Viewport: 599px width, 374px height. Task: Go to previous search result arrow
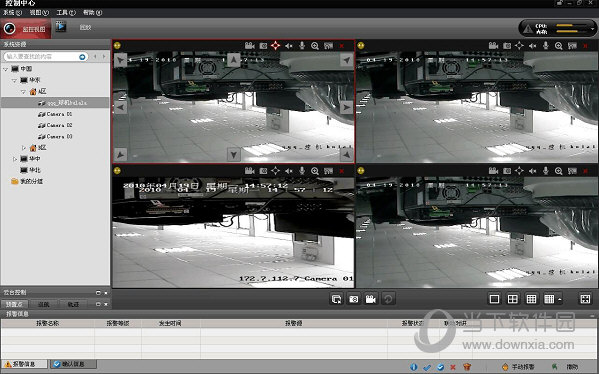pyautogui.click(x=95, y=57)
